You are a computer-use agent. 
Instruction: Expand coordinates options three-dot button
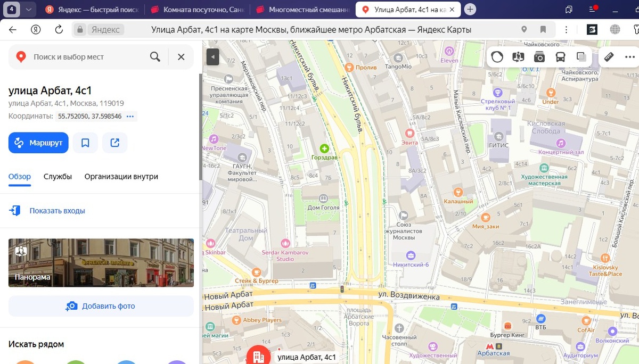[x=130, y=116]
